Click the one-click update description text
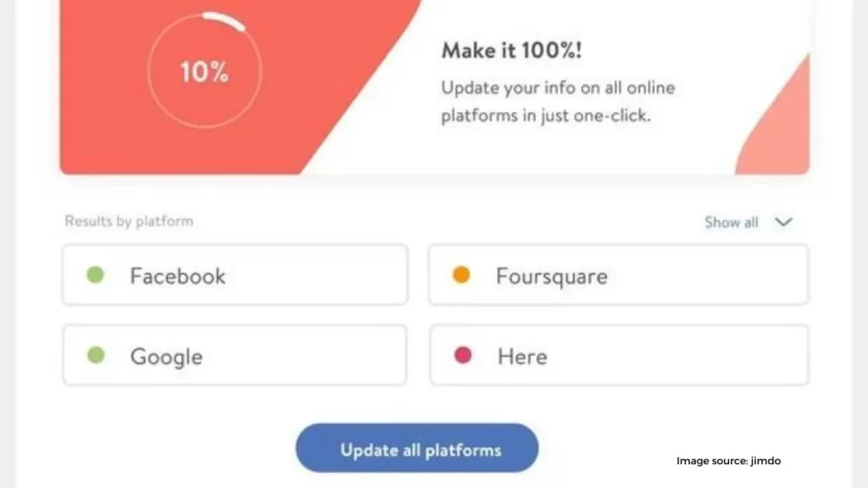This screenshot has height=488, width=868. tap(558, 102)
